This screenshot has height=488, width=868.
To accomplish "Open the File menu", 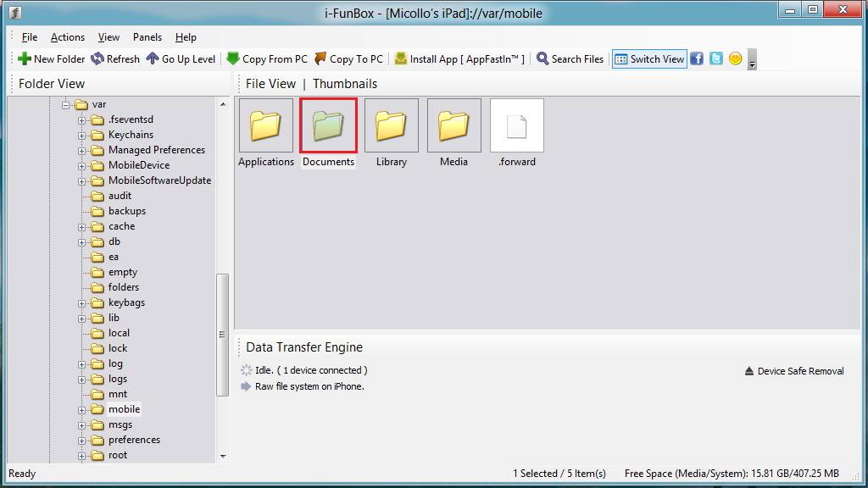I will pyautogui.click(x=30, y=37).
